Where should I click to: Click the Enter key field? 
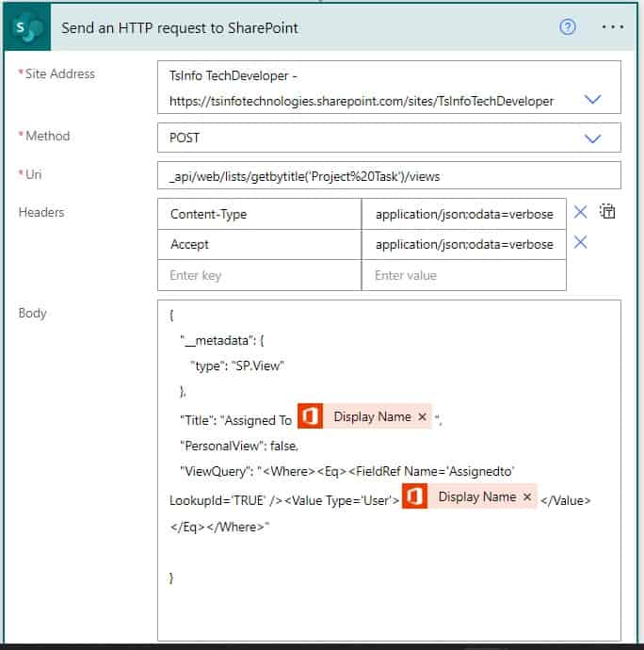pyautogui.click(x=260, y=275)
